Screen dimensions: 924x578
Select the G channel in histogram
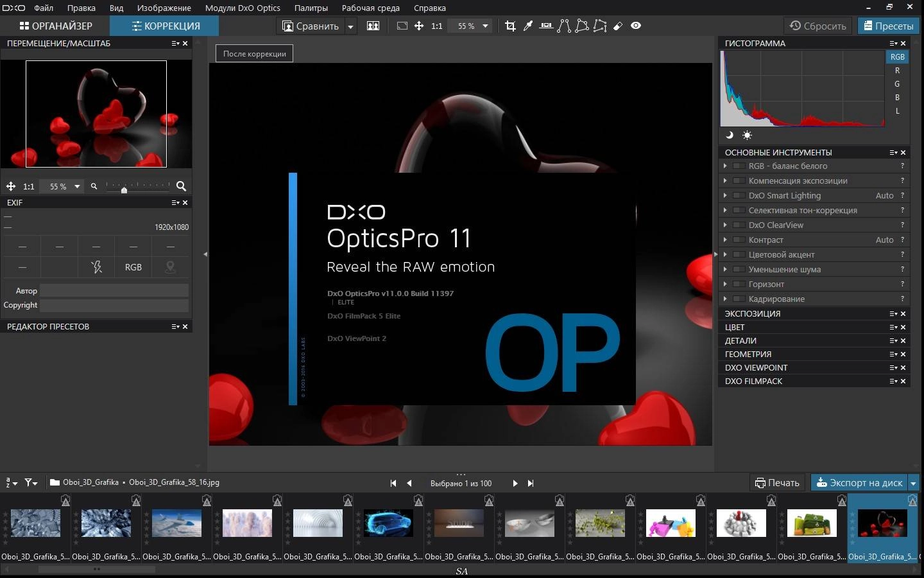pos(897,83)
